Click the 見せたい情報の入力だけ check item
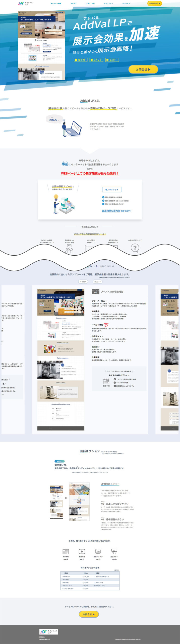The width and height of the screenshot is (180, 644). point(113,204)
